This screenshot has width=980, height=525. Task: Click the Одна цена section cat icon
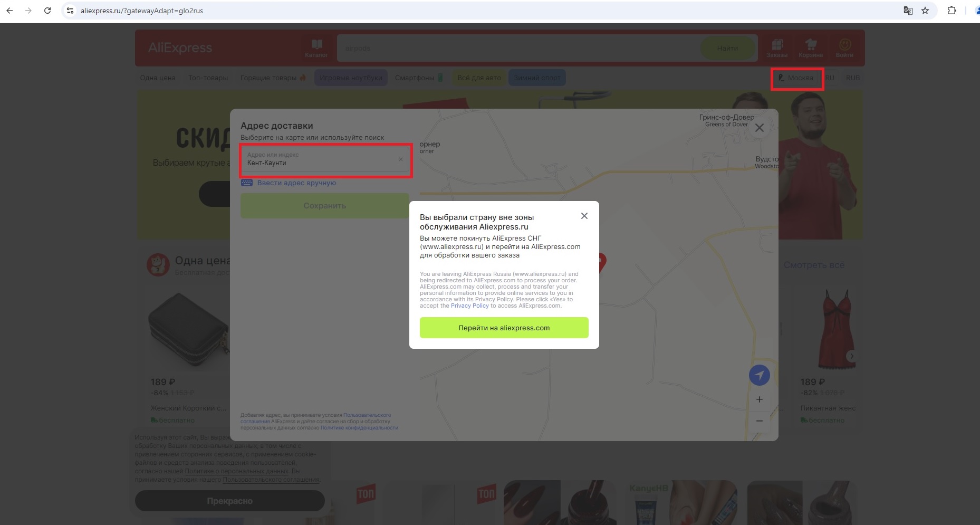158,265
